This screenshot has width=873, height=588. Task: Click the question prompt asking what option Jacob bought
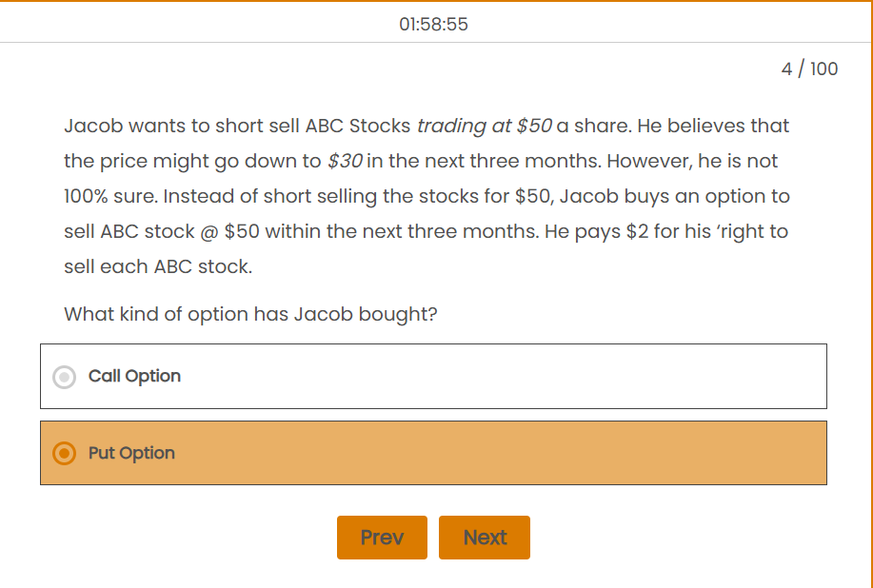(x=248, y=314)
